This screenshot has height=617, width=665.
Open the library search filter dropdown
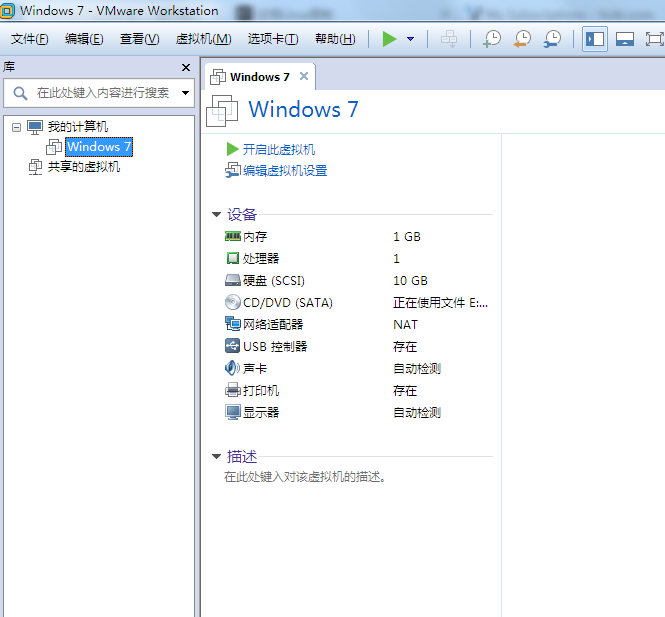pos(185,92)
